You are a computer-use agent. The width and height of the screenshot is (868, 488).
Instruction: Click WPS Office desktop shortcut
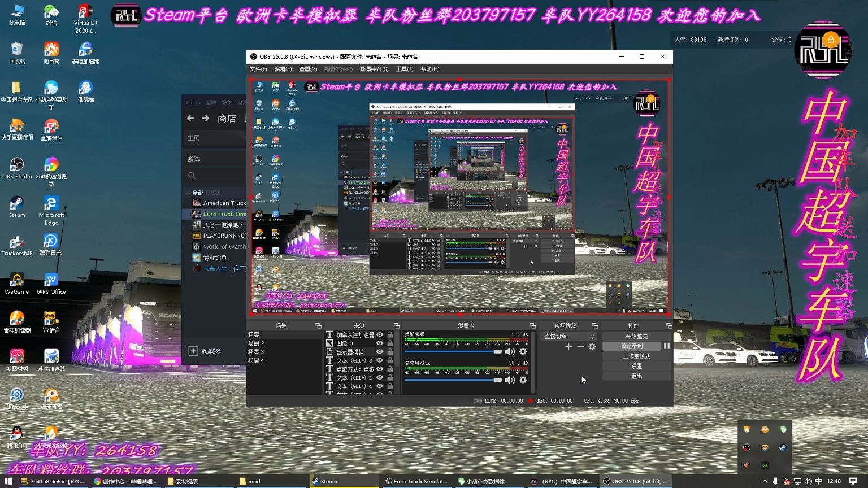[51, 284]
